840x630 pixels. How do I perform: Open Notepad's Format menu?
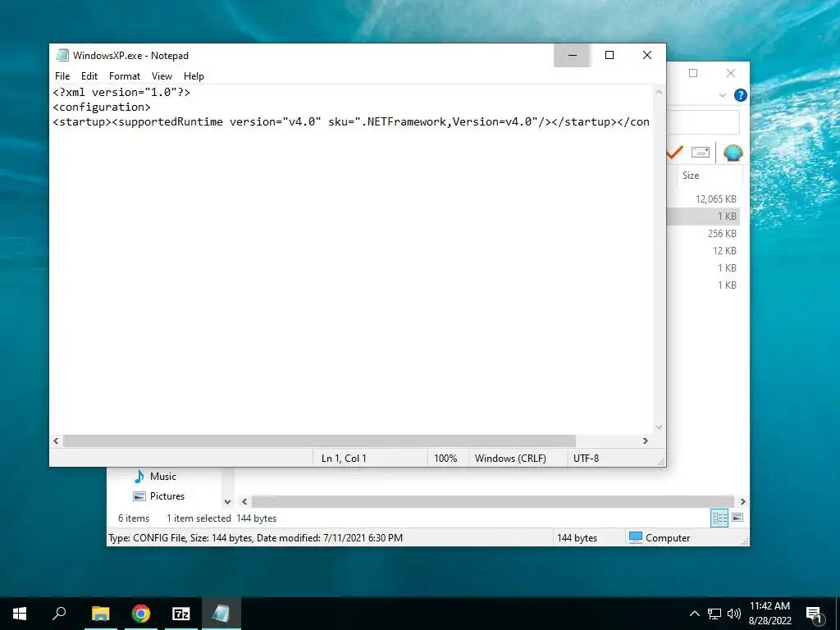tap(125, 76)
